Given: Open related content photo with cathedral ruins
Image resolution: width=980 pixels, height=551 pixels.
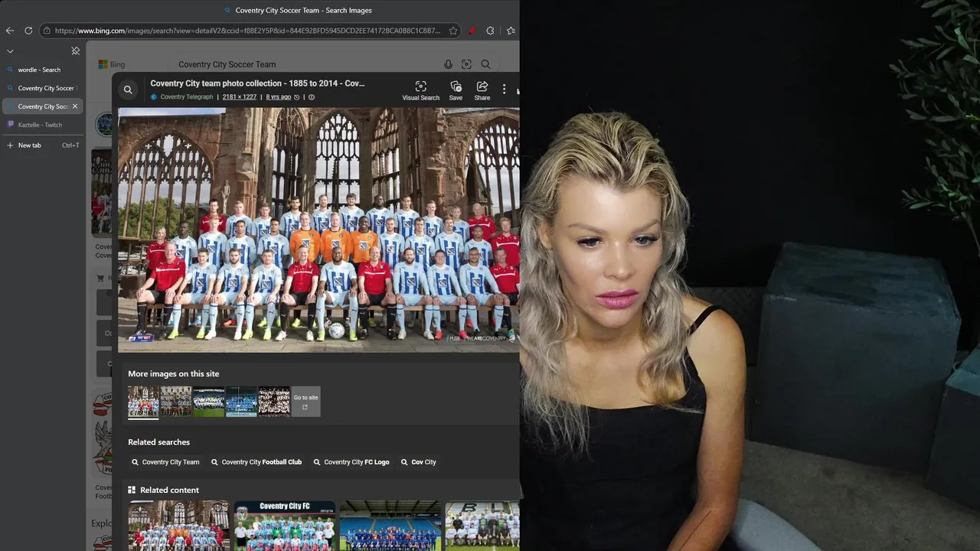Looking at the screenshot, I should 178,526.
